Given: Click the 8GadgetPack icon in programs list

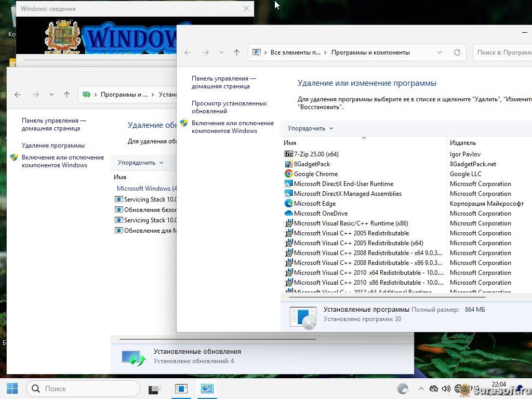Looking at the screenshot, I should click(x=288, y=164).
